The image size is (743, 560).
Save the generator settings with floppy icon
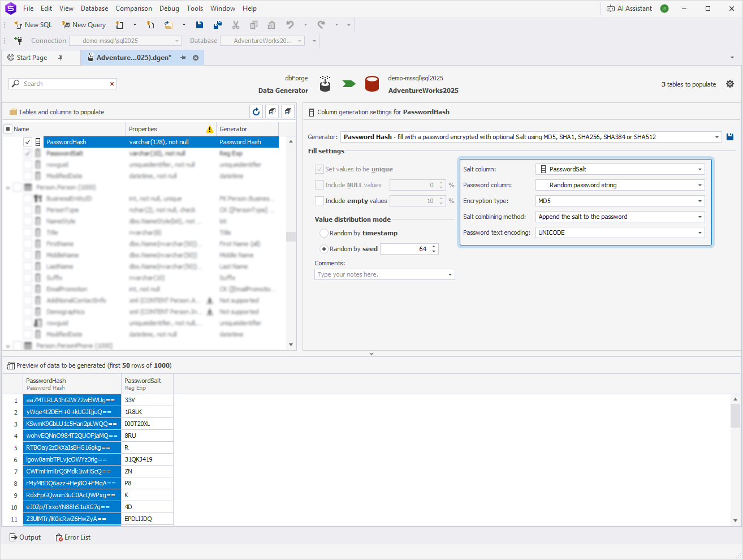730,137
